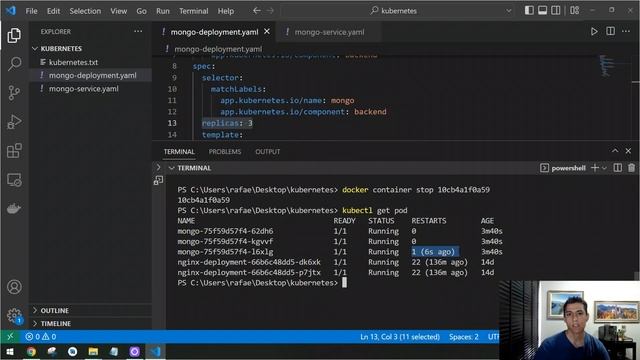Screen dimensions: 640x360
Task: Go forward with the navigation arrow
Action: pos(270,11)
